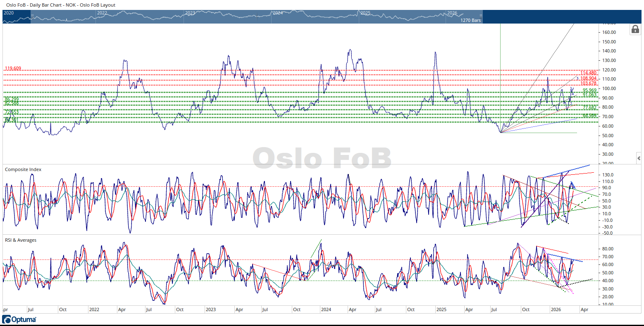
Task: Click 100.00 on the price scale
Action: coord(609,88)
